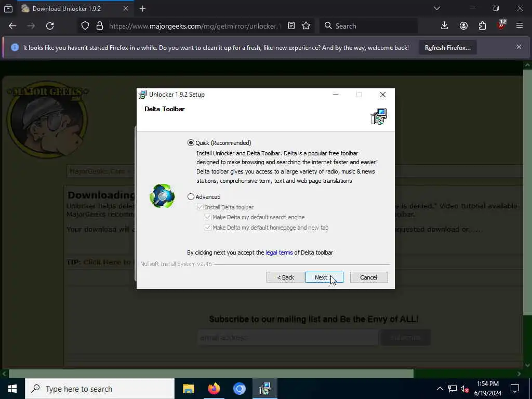
Task: Click the vertical page scrollbar
Action: click(527, 191)
